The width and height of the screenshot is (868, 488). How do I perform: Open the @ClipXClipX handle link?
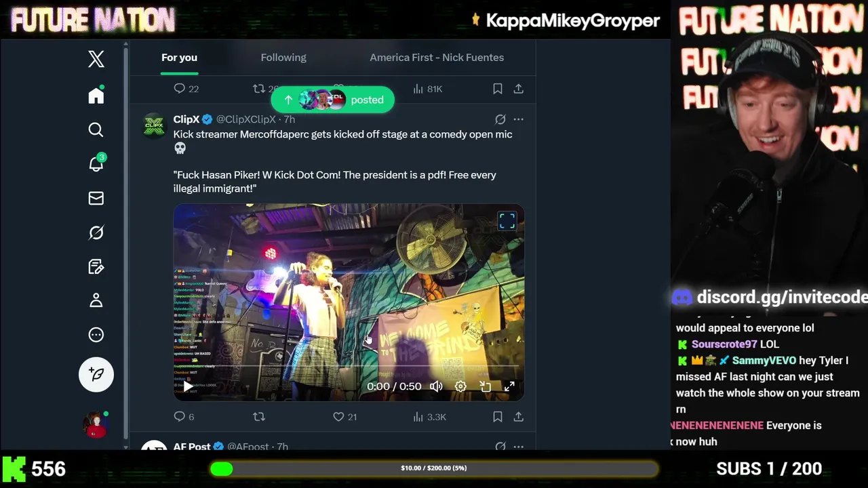[x=245, y=119]
